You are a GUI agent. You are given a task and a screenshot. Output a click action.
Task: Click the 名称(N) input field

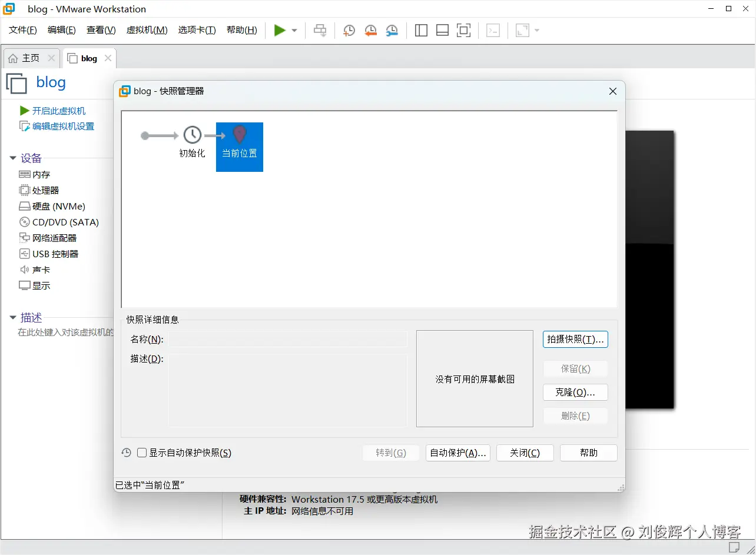[288, 339]
